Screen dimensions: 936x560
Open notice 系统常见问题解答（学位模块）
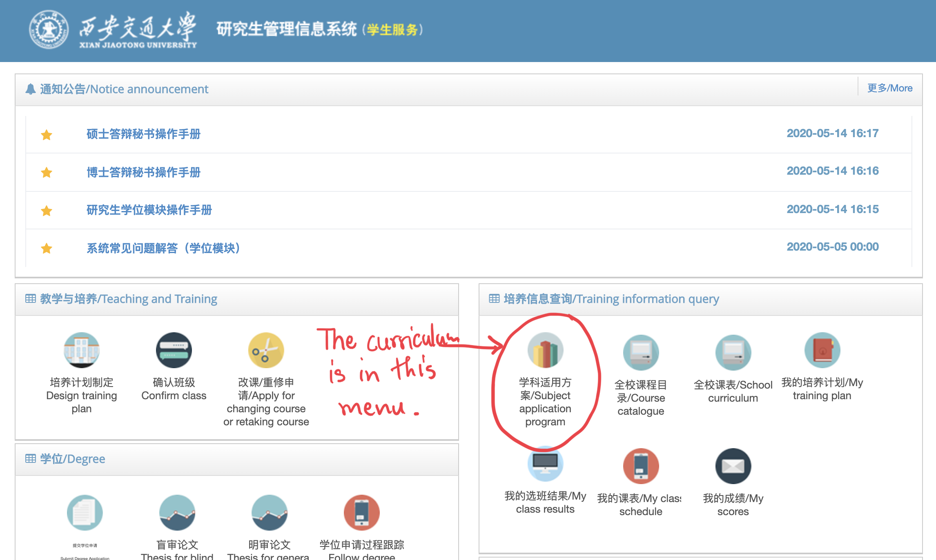click(163, 248)
